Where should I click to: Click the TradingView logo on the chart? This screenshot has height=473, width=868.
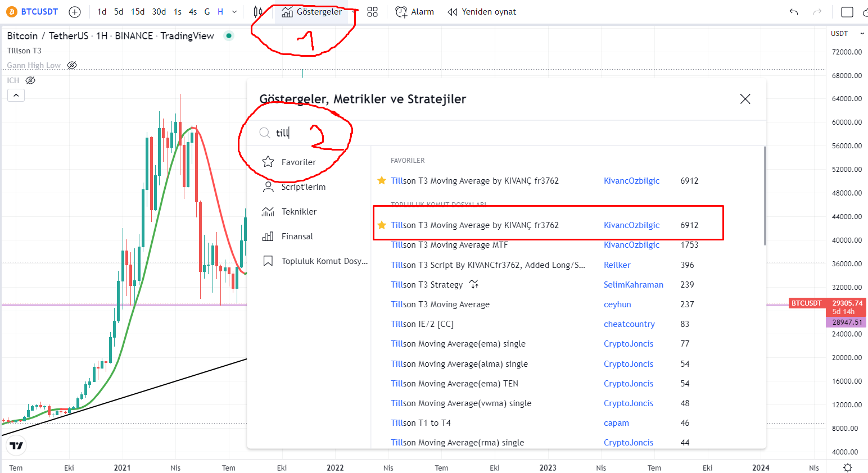tap(17, 446)
